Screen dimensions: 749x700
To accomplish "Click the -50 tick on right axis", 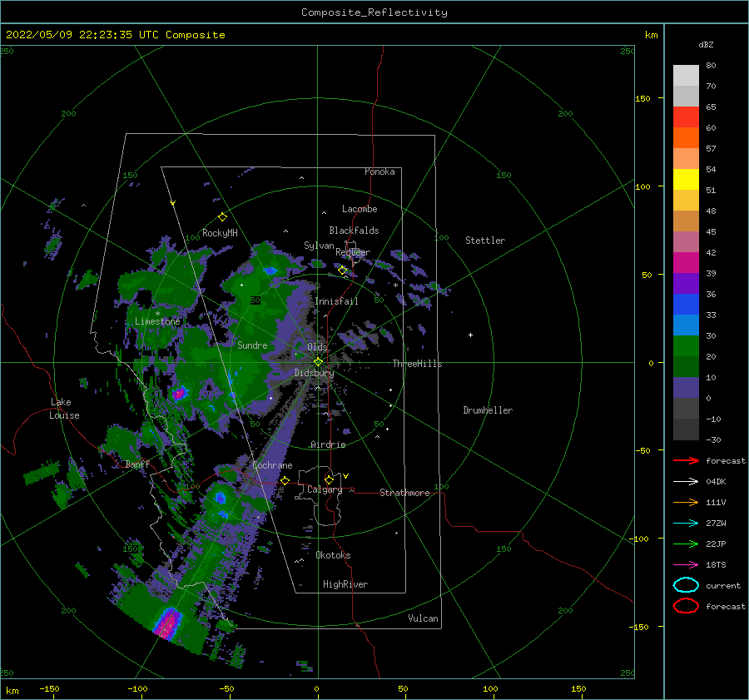I will point(642,450).
